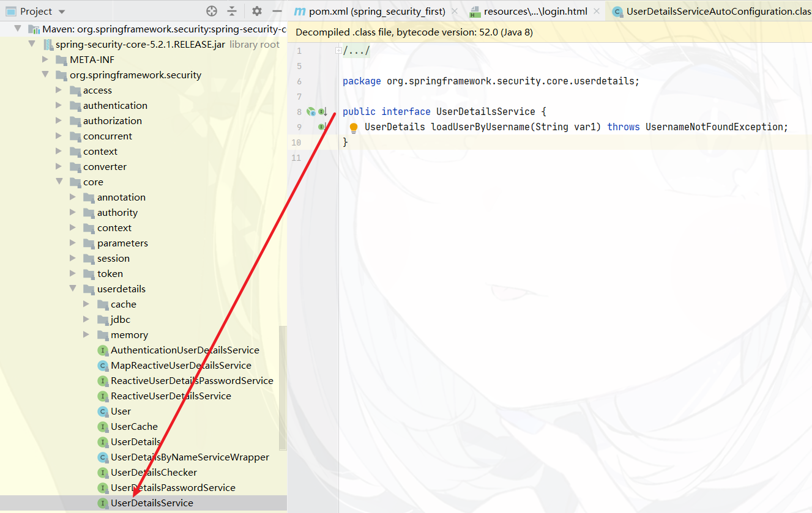Expand the converter package

[59, 166]
